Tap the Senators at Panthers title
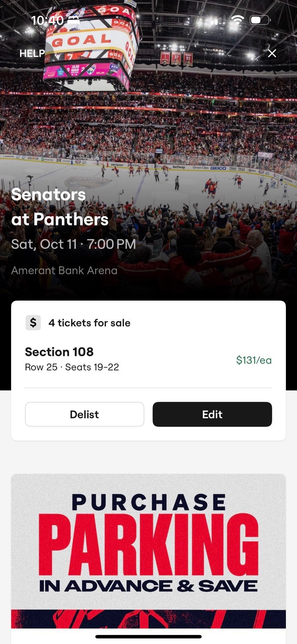297x644 pixels. (x=60, y=207)
